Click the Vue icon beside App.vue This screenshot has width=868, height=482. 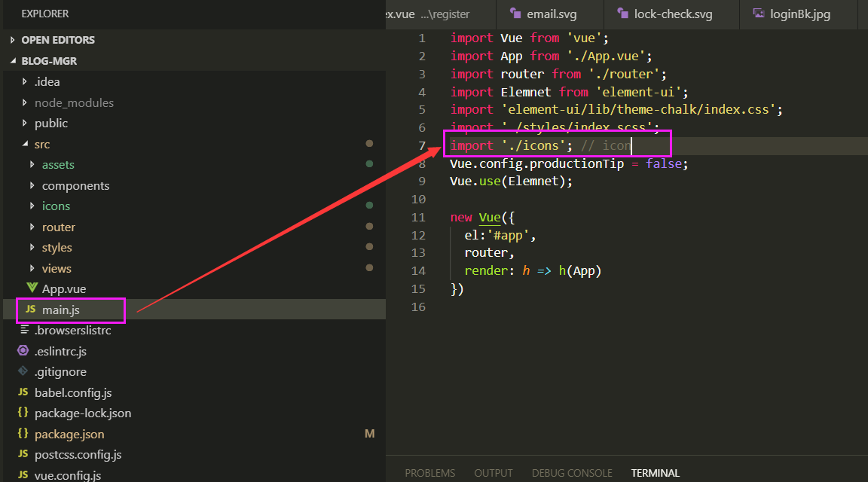click(x=32, y=288)
